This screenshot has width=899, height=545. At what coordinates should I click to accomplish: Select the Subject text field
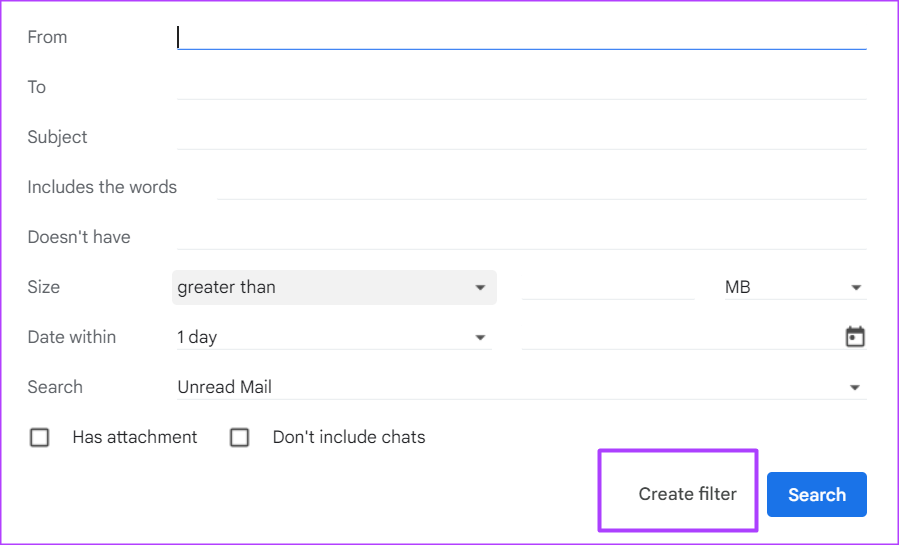point(520,137)
